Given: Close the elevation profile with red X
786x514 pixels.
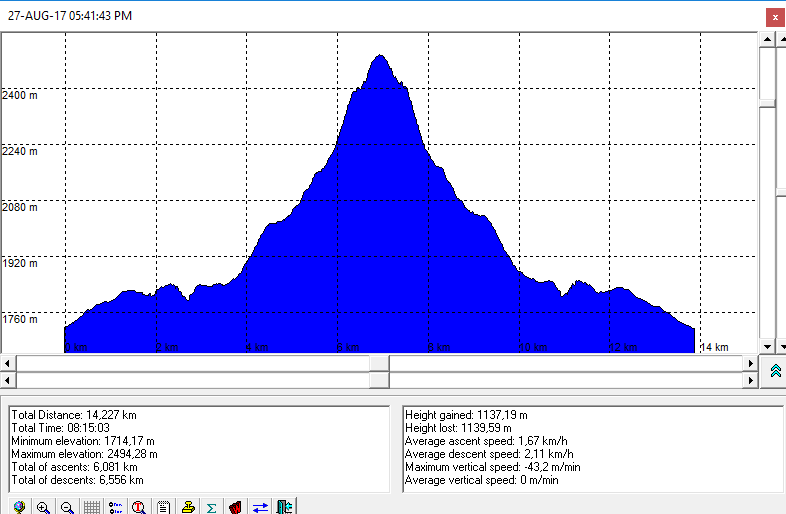Looking at the screenshot, I should coord(774,17).
